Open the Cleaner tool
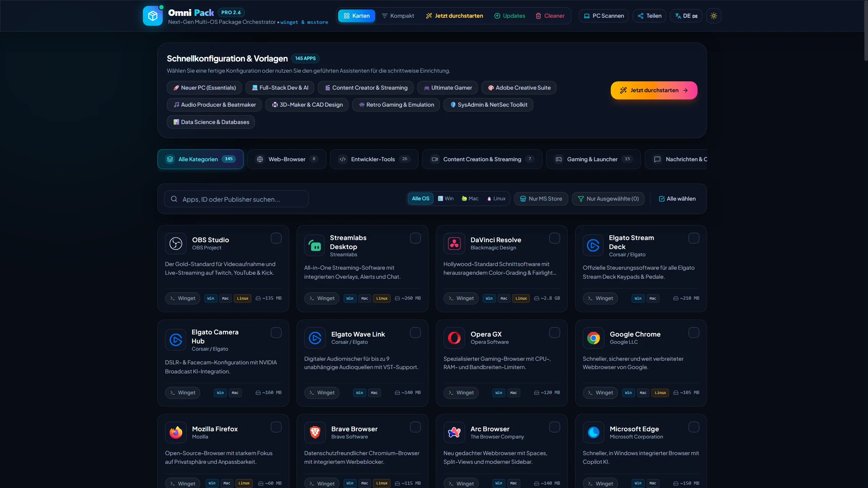The image size is (868, 488). coord(550,16)
